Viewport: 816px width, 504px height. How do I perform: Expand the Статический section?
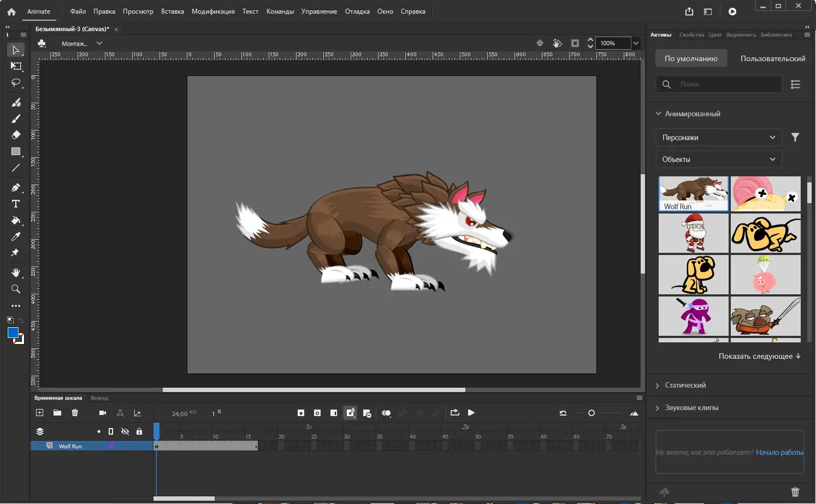pos(685,386)
